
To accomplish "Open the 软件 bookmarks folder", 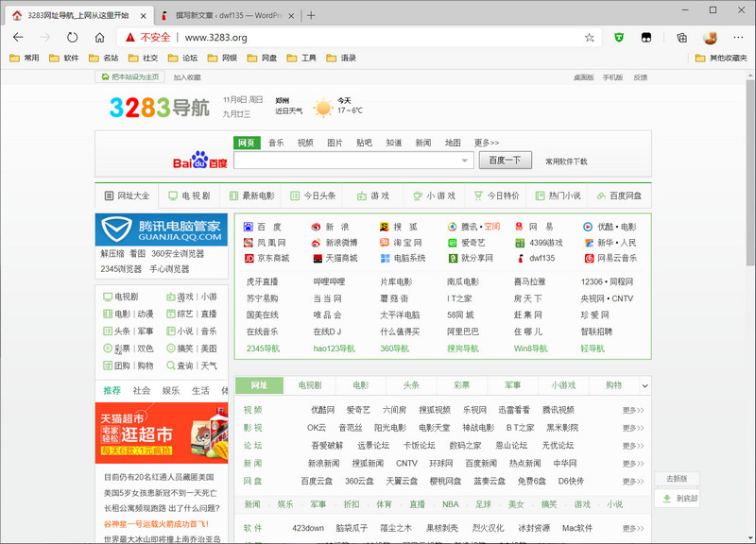I will [x=64, y=58].
